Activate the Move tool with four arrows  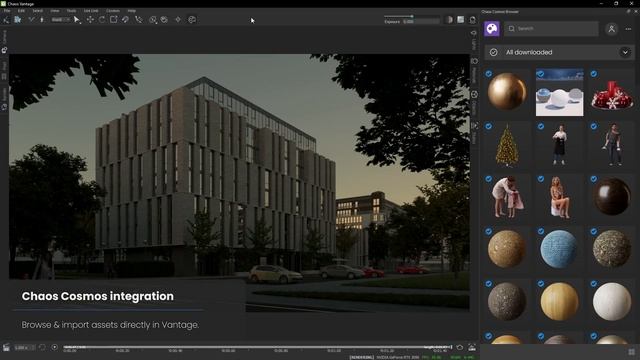[90, 20]
